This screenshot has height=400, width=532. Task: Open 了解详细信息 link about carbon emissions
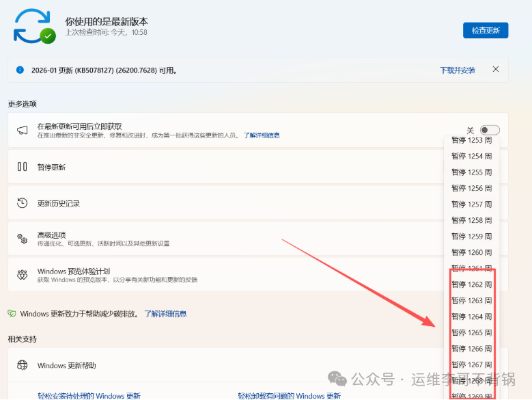coord(165,313)
